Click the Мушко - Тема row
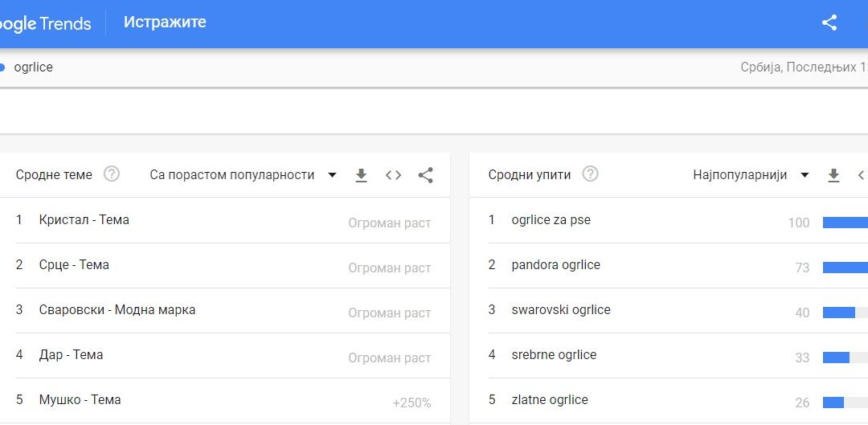Image resolution: width=868 pixels, height=425 pixels. click(80, 400)
